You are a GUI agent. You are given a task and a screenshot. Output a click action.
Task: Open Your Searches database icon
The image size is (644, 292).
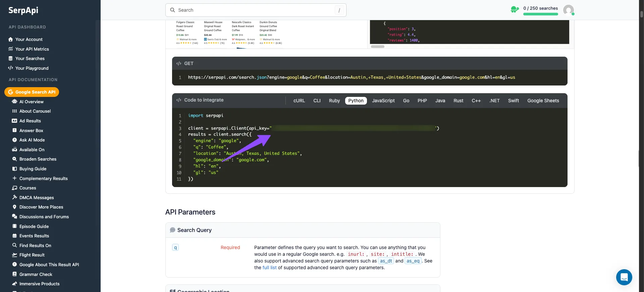point(11,58)
